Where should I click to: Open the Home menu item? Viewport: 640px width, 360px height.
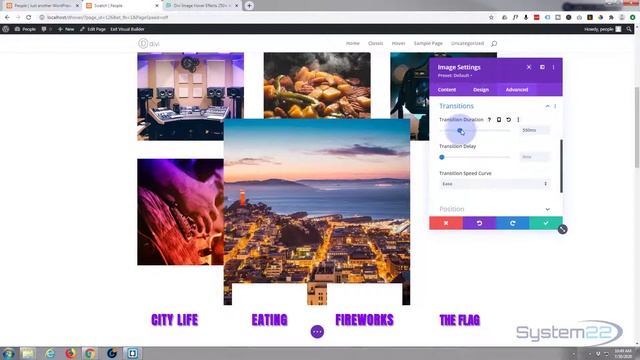[x=353, y=43]
